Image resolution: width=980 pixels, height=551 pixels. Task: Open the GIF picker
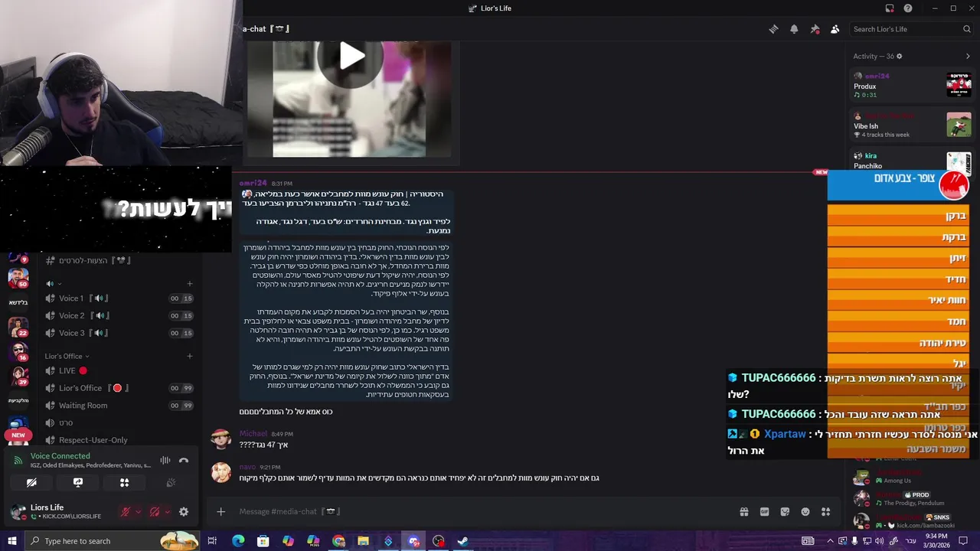pos(764,511)
